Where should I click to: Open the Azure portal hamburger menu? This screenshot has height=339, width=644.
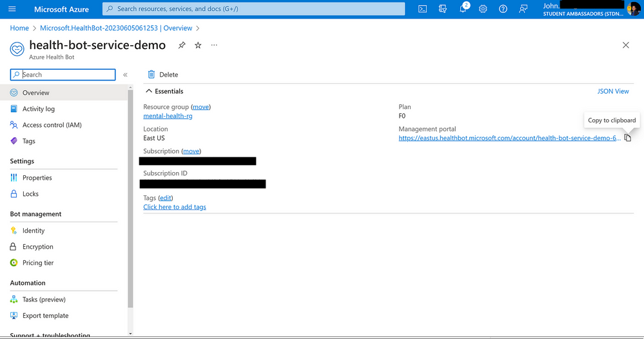point(12,9)
